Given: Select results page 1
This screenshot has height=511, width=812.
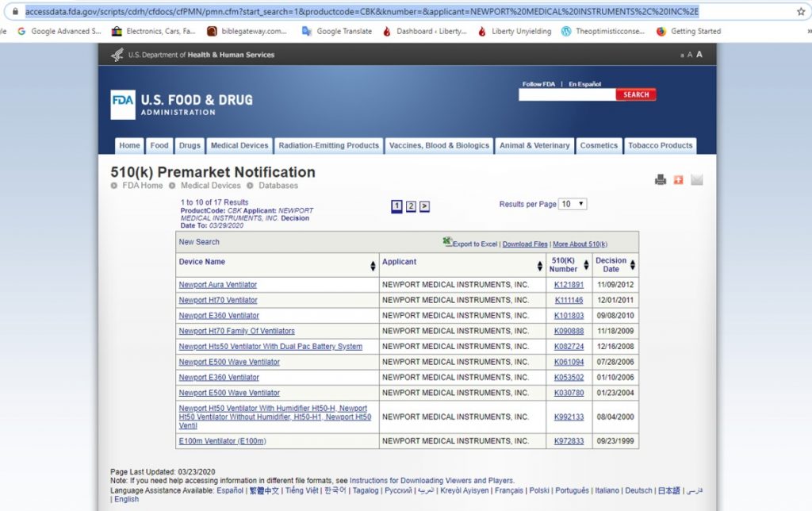Looking at the screenshot, I should click(396, 206).
